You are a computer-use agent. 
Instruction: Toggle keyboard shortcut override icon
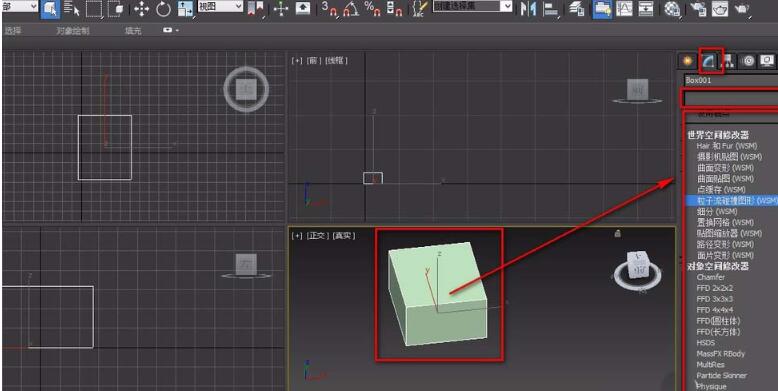303,8
